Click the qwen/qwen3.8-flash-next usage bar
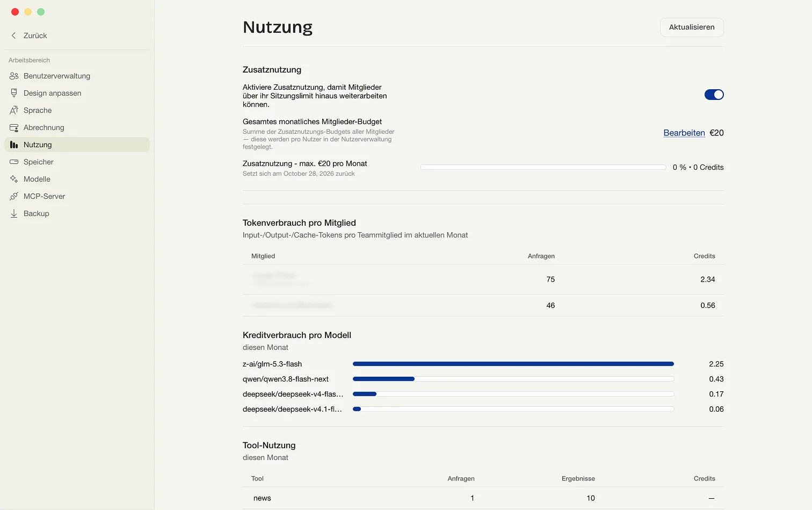The width and height of the screenshot is (812, 510). pos(513,379)
